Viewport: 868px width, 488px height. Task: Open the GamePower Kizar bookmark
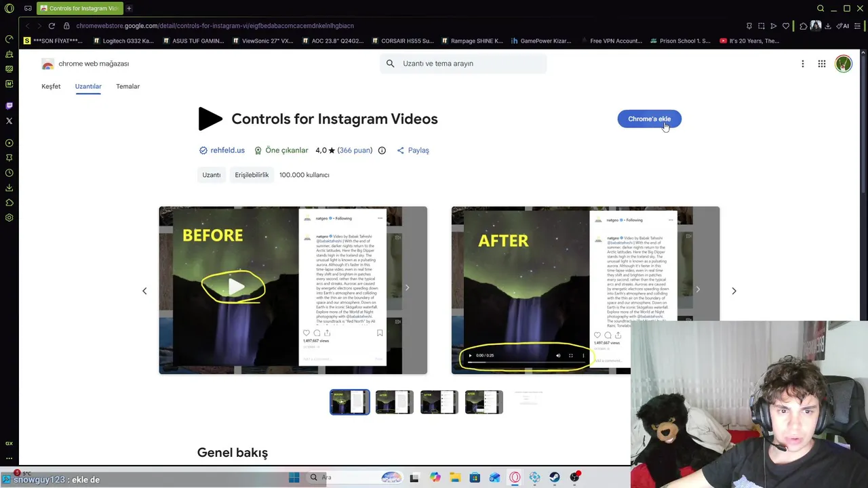pos(541,41)
